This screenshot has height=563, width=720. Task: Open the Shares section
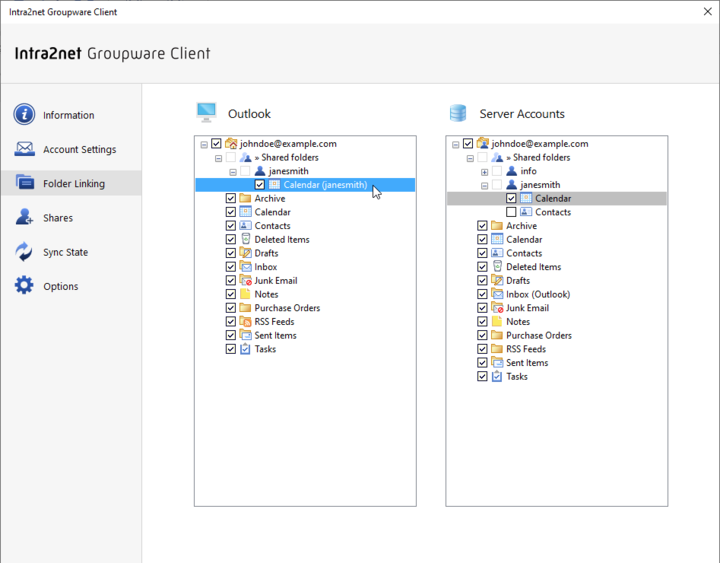tap(71, 218)
